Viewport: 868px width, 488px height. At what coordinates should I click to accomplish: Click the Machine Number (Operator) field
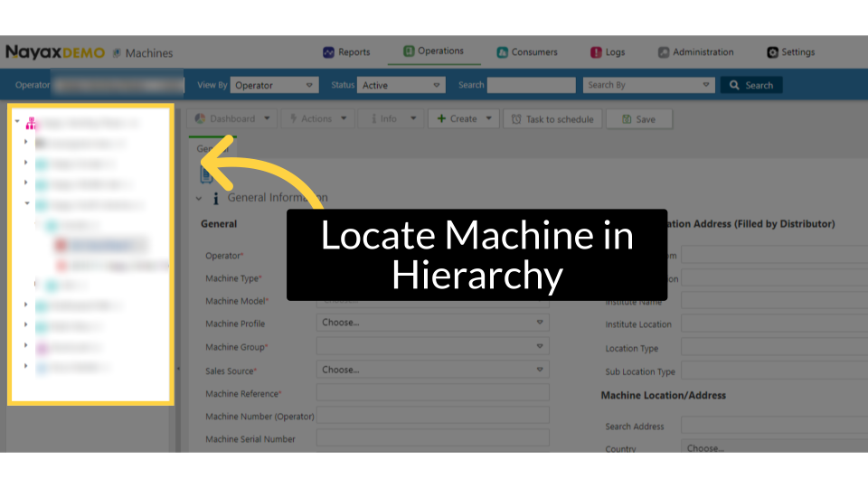pyautogui.click(x=433, y=416)
